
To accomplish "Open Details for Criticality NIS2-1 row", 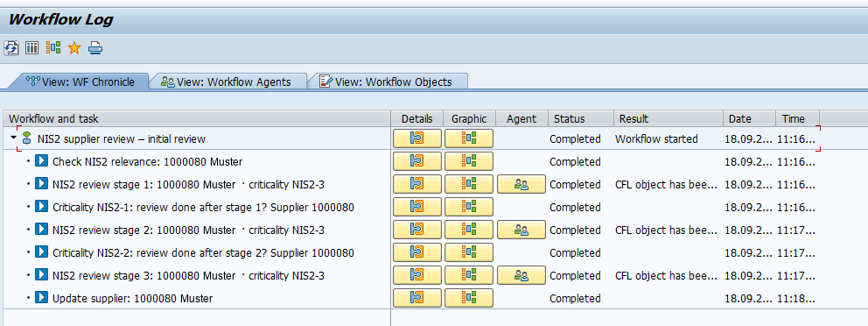I will [x=417, y=207].
